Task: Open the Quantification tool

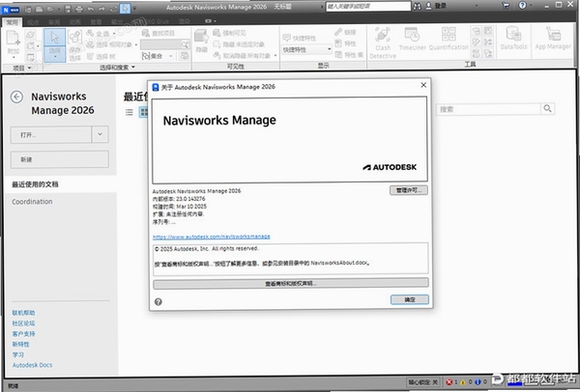Action: tap(449, 39)
